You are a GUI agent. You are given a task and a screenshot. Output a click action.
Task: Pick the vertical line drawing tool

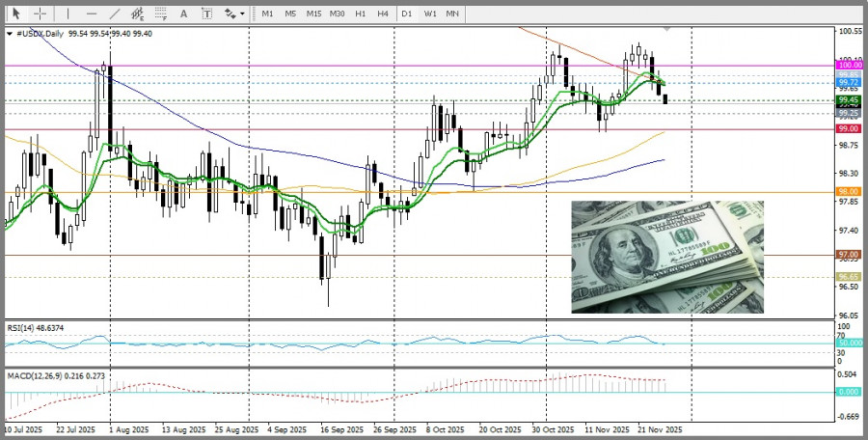(x=68, y=14)
